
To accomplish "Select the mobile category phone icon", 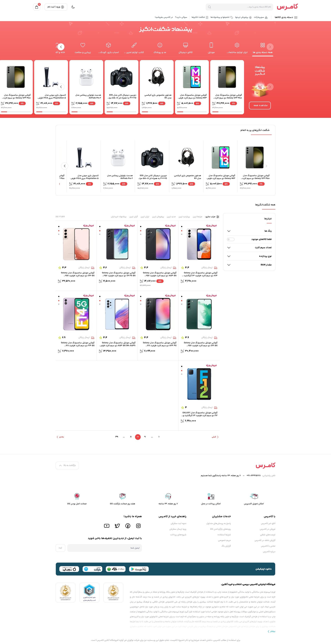I will tap(211, 45).
